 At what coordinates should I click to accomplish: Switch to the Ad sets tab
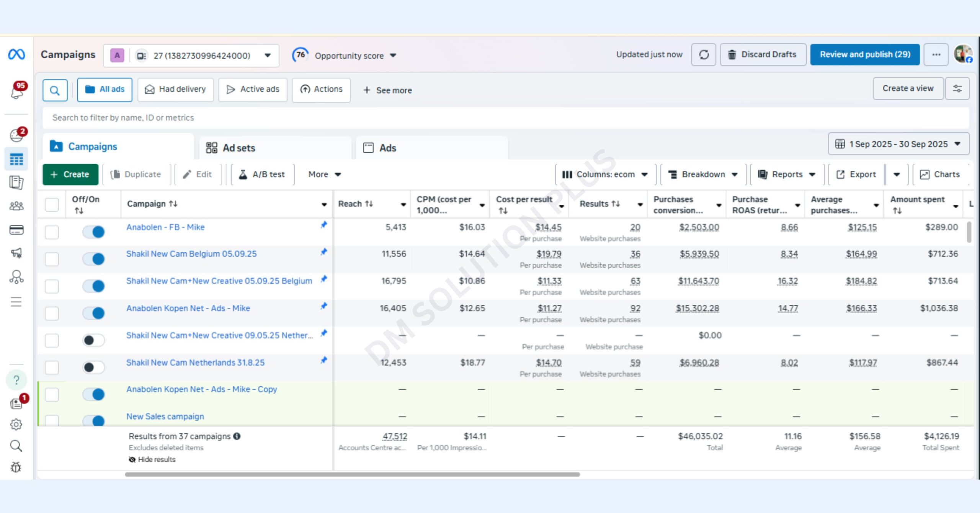coord(238,148)
